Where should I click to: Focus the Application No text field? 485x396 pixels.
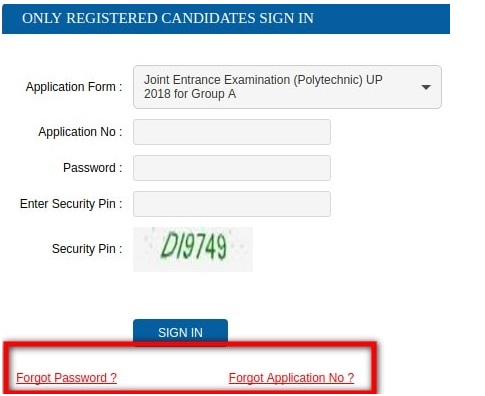pyautogui.click(x=232, y=132)
